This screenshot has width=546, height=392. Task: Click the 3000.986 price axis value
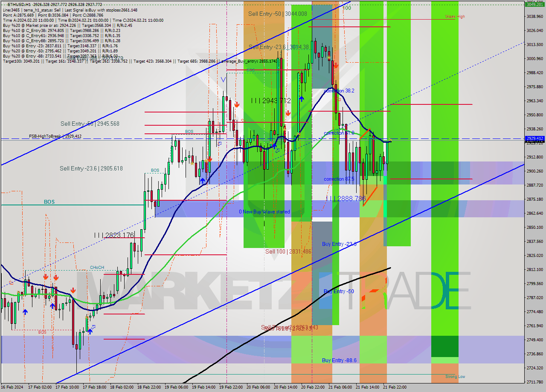pyautogui.click(x=534, y=58)
